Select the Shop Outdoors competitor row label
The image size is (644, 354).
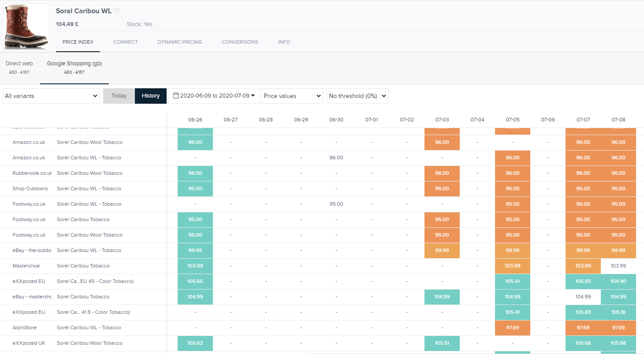(x=30, y=188)
